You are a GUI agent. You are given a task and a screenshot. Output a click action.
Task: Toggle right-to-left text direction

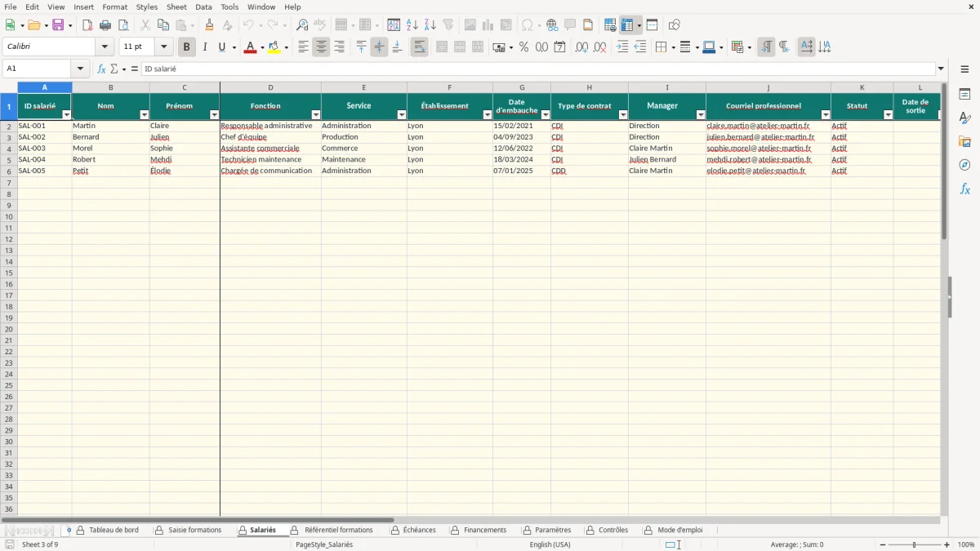pos(783,47)
